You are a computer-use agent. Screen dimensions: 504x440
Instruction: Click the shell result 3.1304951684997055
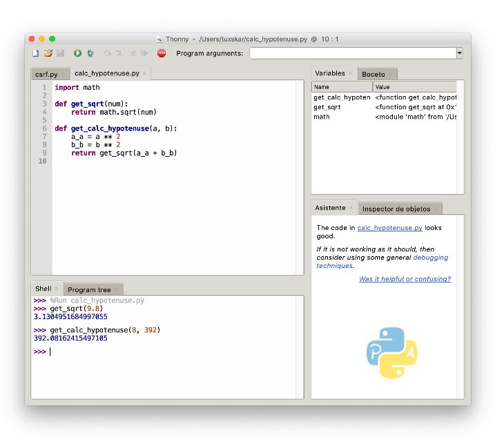click(x=70, y=316)
